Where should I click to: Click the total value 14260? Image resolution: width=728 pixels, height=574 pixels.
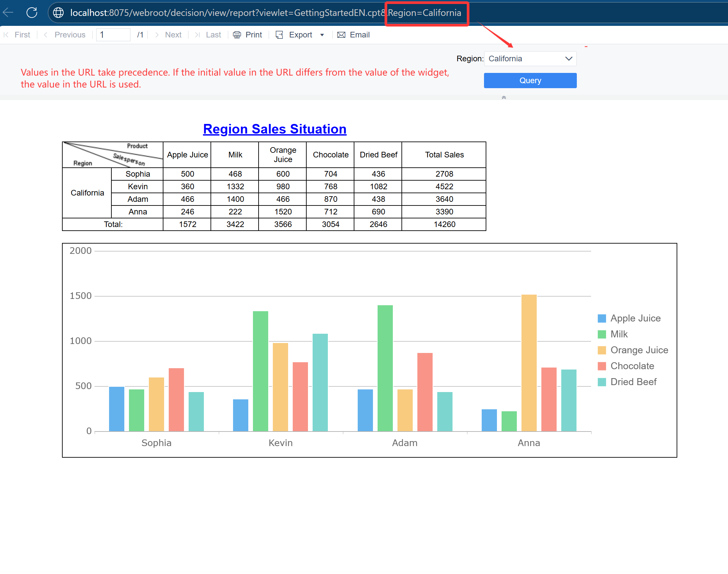tap(444, 224)
